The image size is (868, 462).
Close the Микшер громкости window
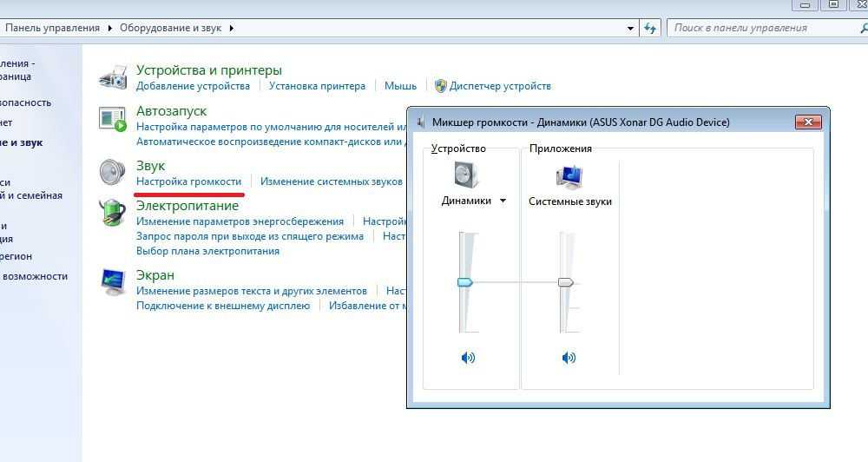(808, 122)
